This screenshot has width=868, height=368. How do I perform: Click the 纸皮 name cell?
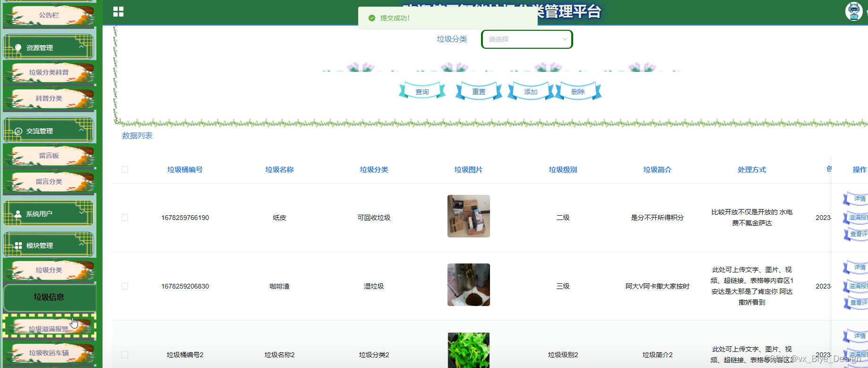point(280,218)
